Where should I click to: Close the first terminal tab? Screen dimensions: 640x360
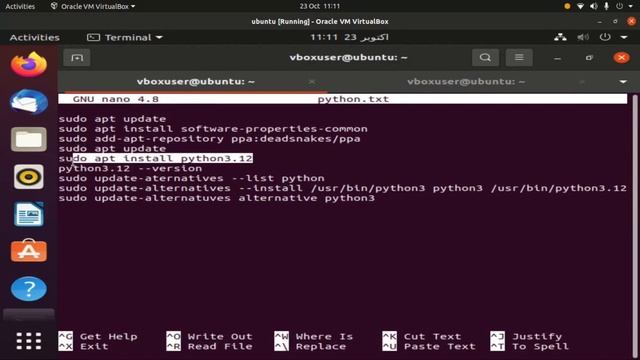312,82
